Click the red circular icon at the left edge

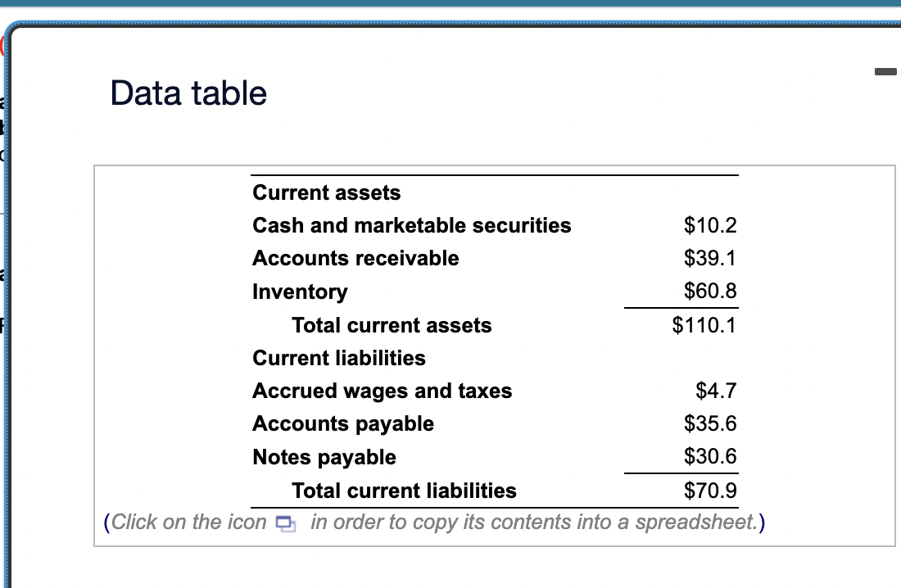tap(3, 45)
